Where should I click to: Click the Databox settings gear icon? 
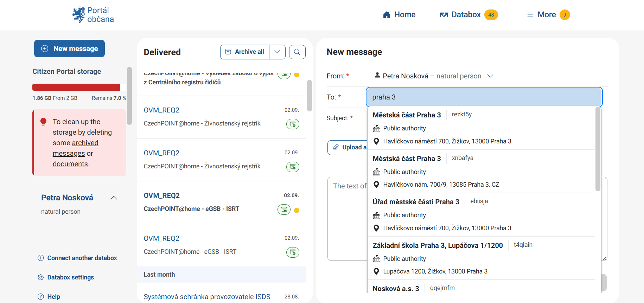[41, 277]
